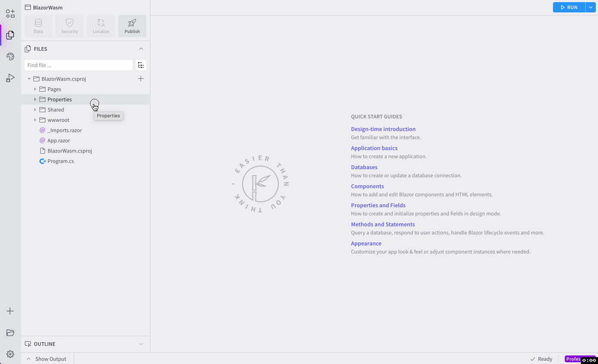Open the debug run icon in sidebar
The height and width of the screenshot is (364, 598).
[10, 78]
